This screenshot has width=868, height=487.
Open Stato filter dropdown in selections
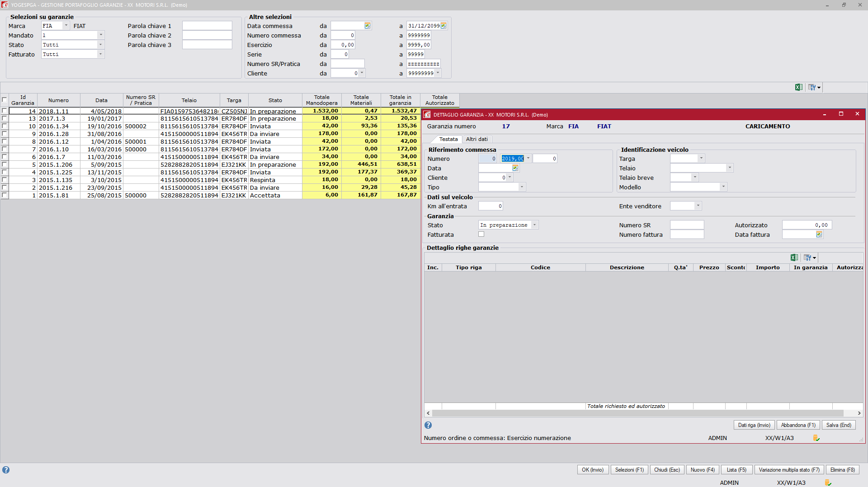point(101,44)
